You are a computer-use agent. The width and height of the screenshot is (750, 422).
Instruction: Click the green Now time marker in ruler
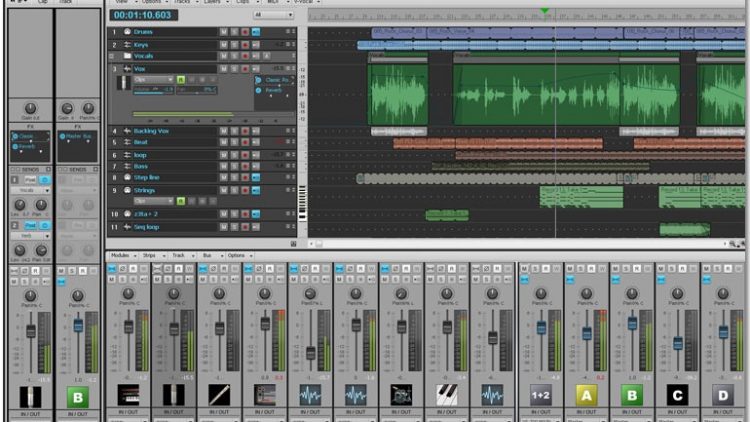pos(544,10)
